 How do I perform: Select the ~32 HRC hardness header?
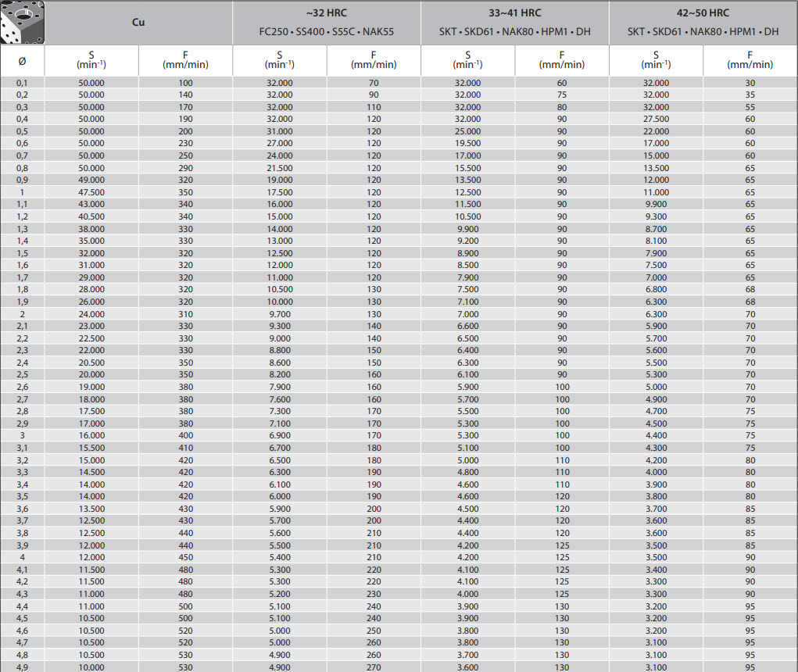(326, 13)
